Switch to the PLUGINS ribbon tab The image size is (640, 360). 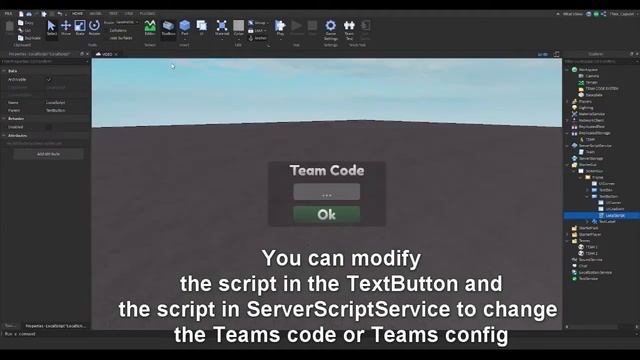click(147, 13)
